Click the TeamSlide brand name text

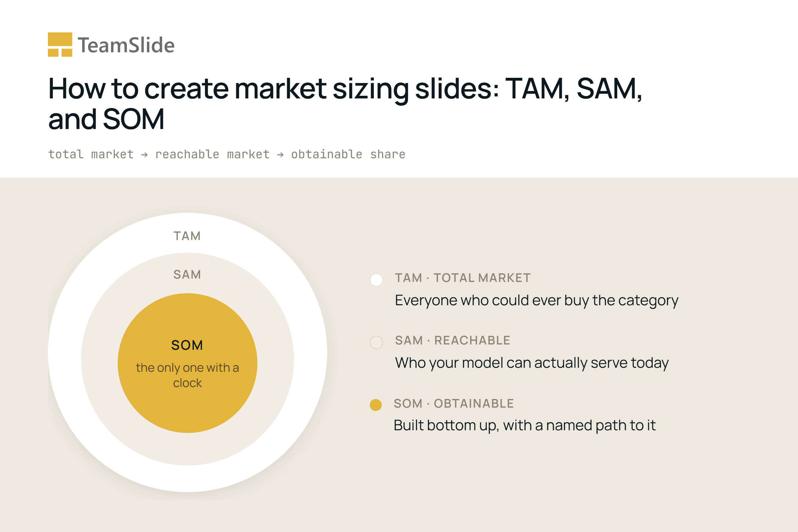click(x=126, y=45)
